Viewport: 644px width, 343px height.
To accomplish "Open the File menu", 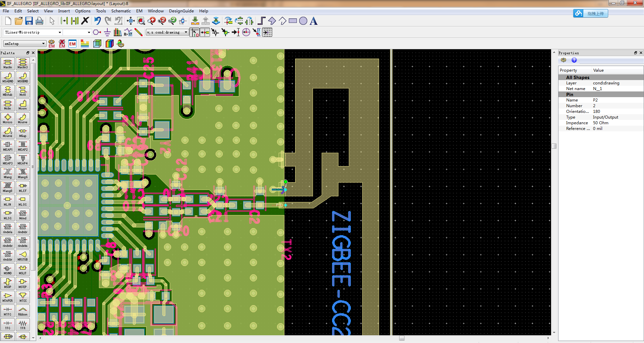I will click(6, 11).
